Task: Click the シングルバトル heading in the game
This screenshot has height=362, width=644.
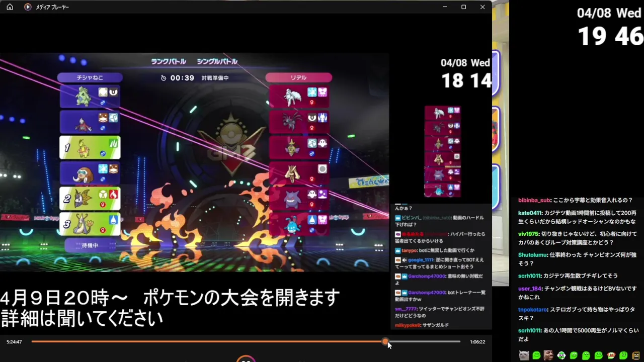Action: point(217,61)
